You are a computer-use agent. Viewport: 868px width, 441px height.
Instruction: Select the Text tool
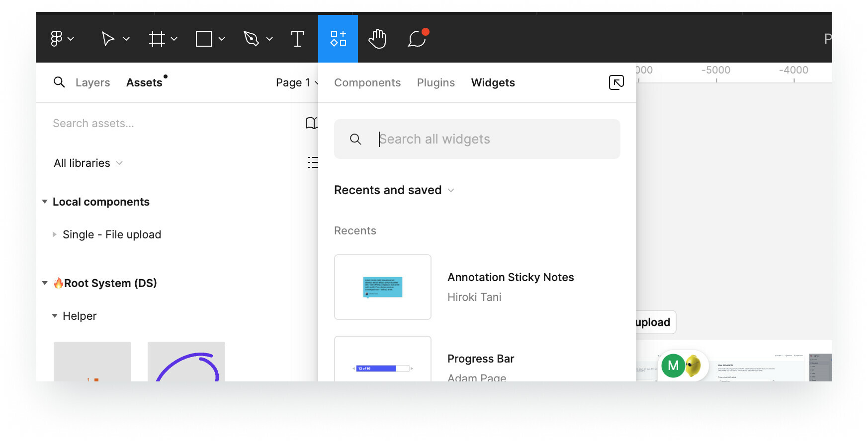coord(298,39)
